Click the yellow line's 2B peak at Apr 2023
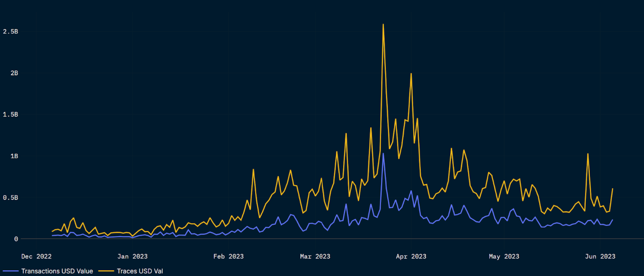 pyautogui.click(x=411, y=74)
